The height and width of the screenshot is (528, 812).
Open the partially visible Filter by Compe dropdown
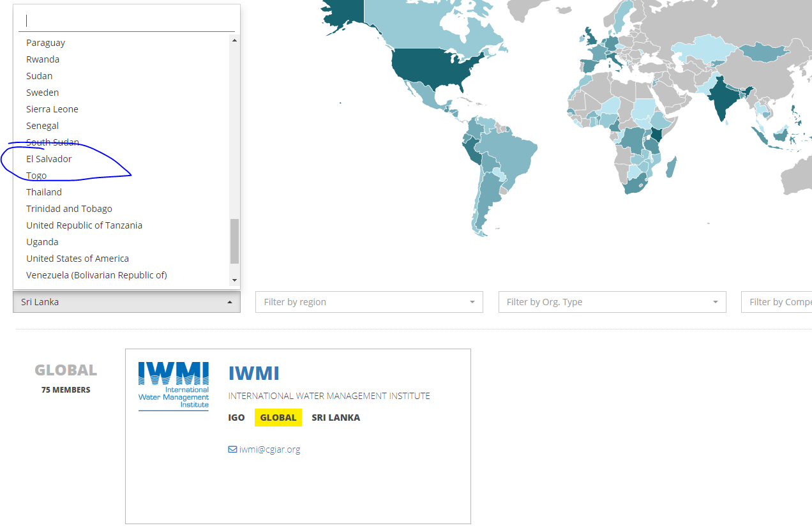pos(776,302)
